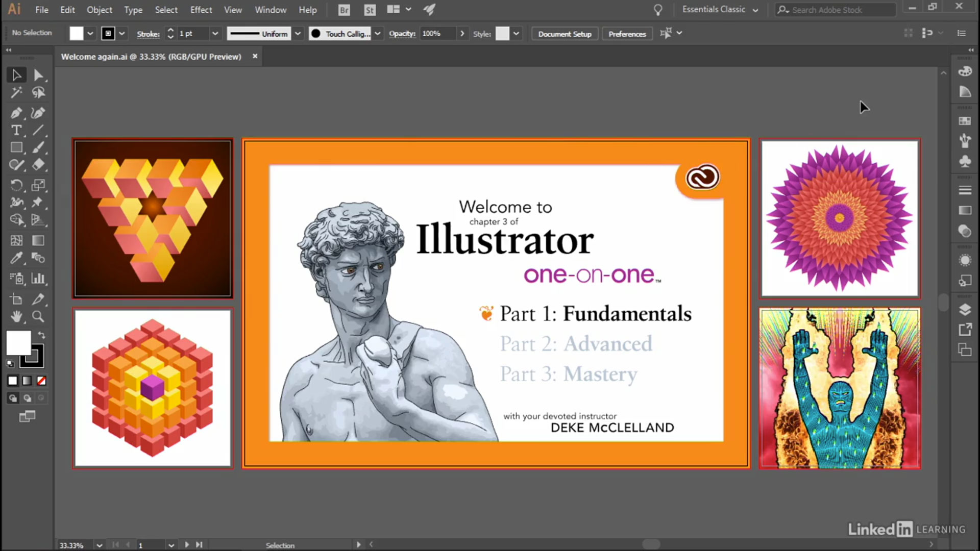980x551 pixels.
Task: Open the Layers panel icon
Action: pyautogui.click(x=965, y=310)
